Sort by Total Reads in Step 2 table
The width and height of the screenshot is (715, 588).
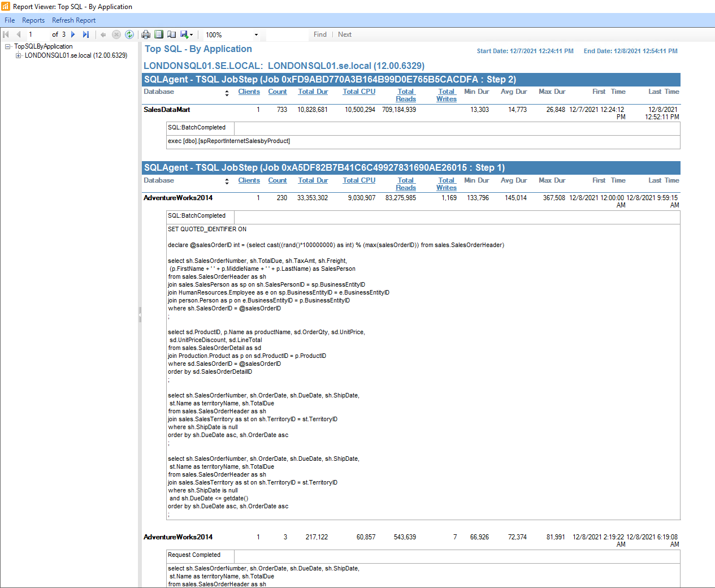[x=406, y=95]
